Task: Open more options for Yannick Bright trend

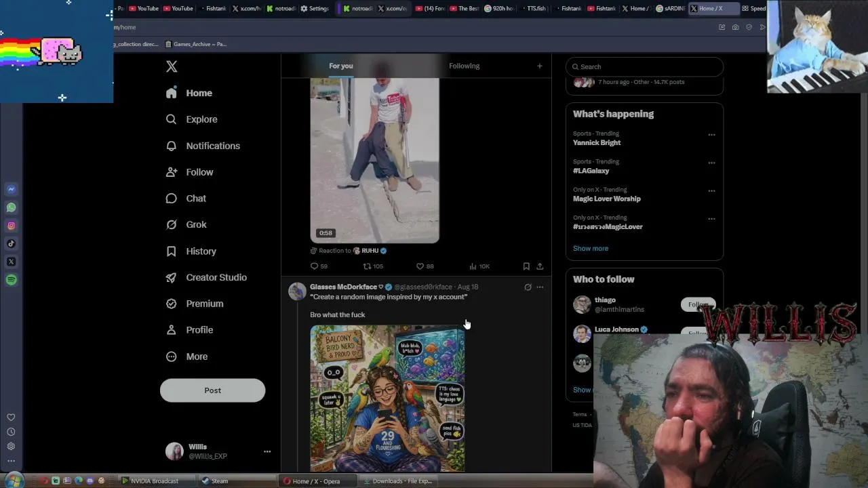Action: click(711, 135)
